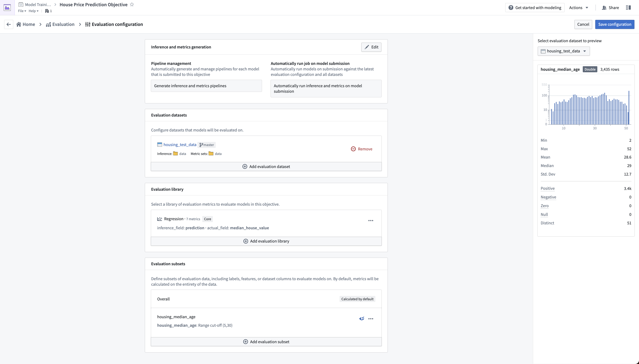The image size is (639, 364).
Task: Edit inference and metrics generation
Action: pos(371,47)
